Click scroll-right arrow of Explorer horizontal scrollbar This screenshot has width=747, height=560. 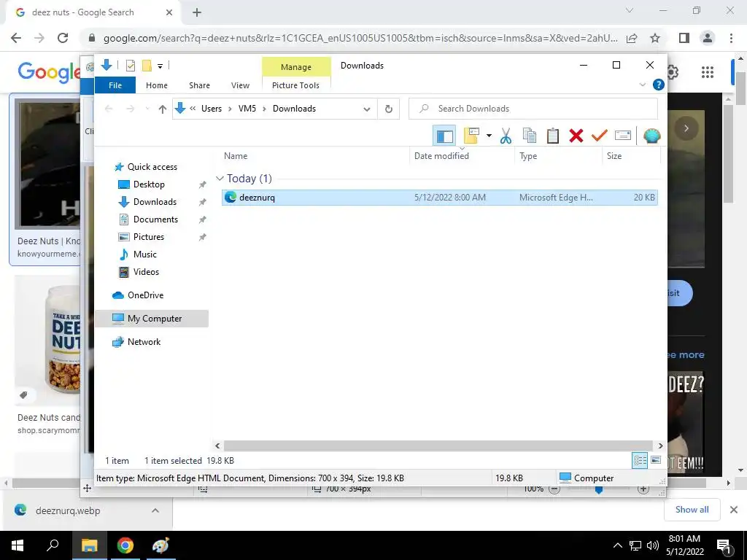pos(660,446)
